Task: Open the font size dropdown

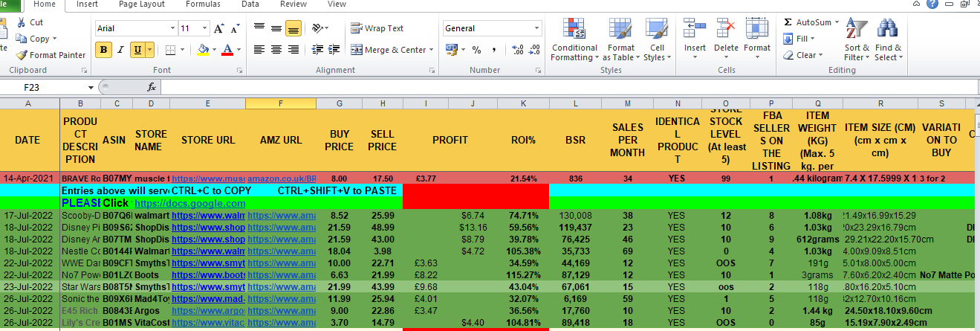Action: tap(205, 28)
